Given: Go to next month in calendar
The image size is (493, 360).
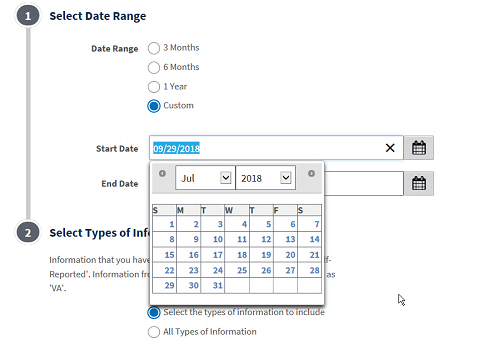Looking at the screenshot, I should [x=311, y=173].
